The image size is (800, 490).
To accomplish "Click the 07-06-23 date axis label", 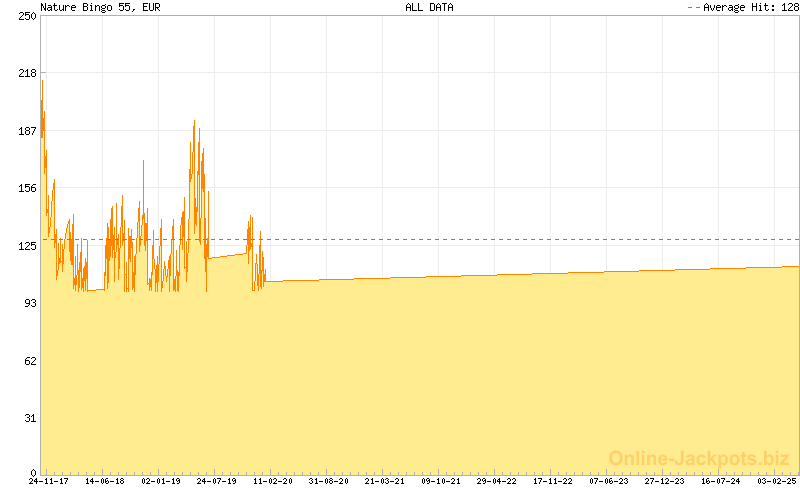I will coord(609,481).
